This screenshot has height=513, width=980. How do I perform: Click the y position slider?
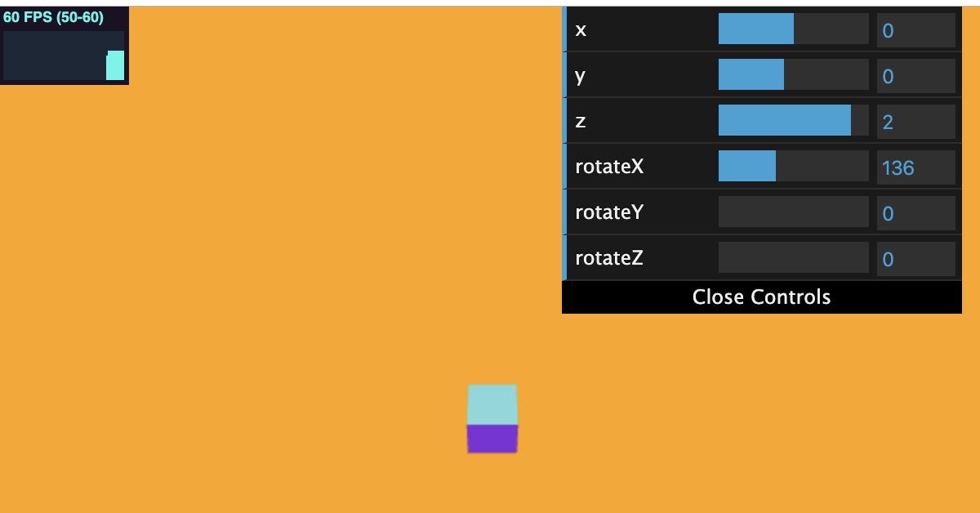(793, 75)
